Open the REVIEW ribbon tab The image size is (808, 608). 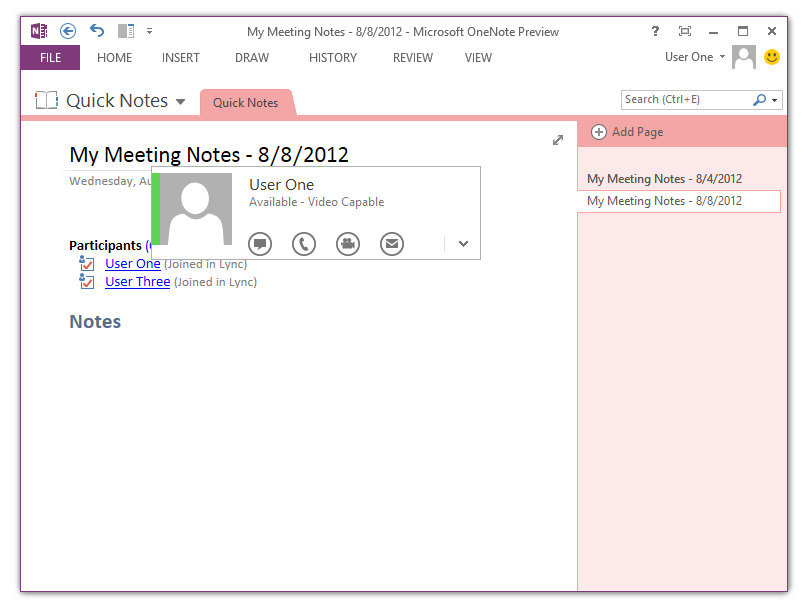coord(413,58)
